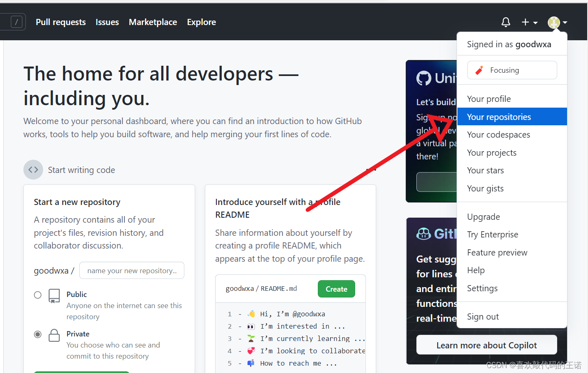This screenshot has width=588, height=373.
Task: Click the 'goodwxa /' owner label
Action: click(54, 271)
